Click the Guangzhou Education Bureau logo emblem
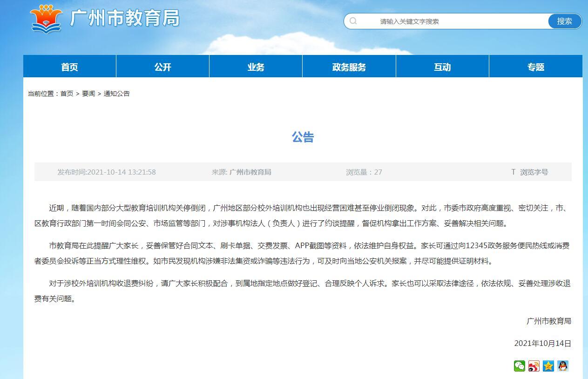Screen dimensions: 588x379 (46, 19)
